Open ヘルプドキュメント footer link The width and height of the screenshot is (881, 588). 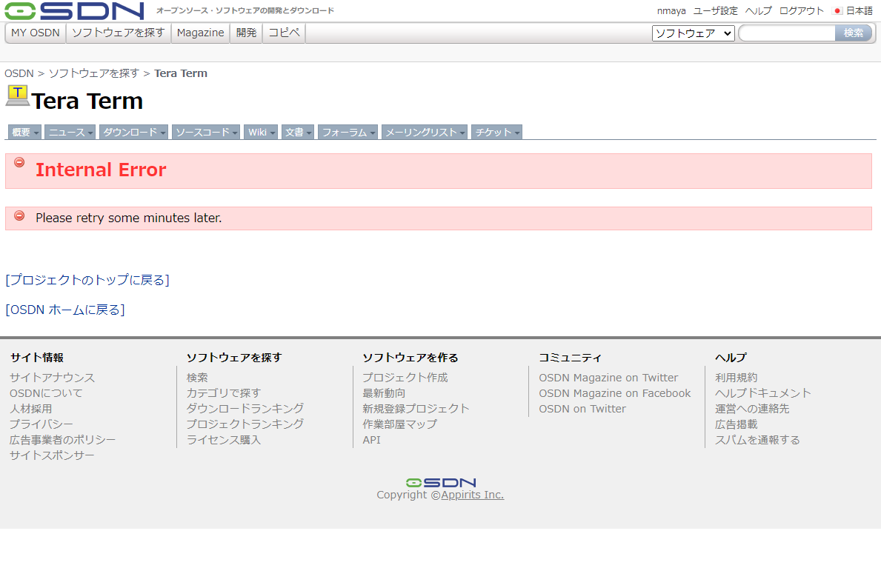click(x=763, y=393)
